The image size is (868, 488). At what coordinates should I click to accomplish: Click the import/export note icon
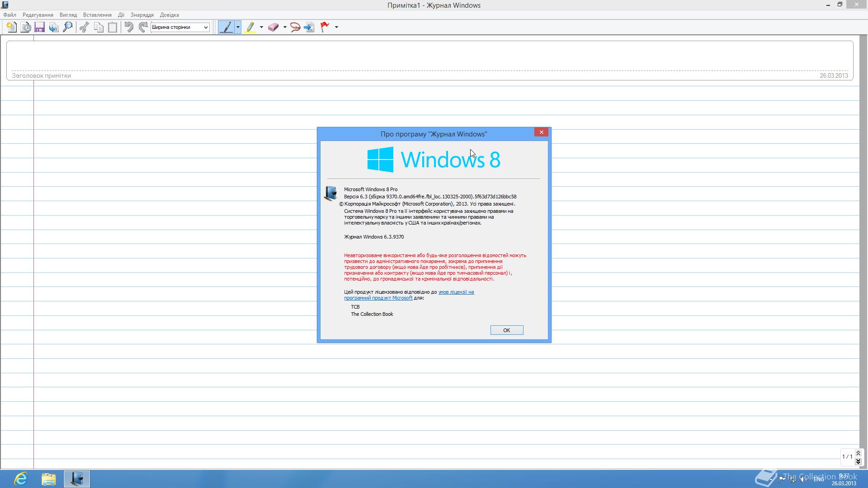[54, 27]
